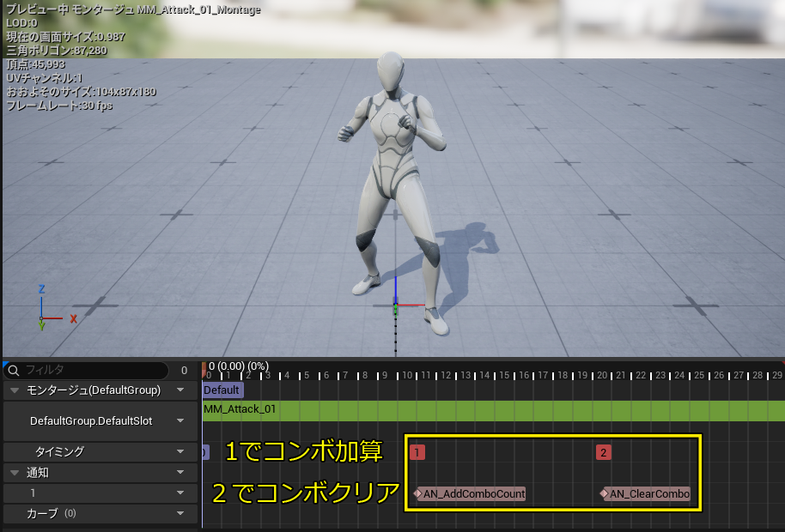Select the MM_Attack_01 green animation segment
785x532 pixels.
[x=494, y=410]
